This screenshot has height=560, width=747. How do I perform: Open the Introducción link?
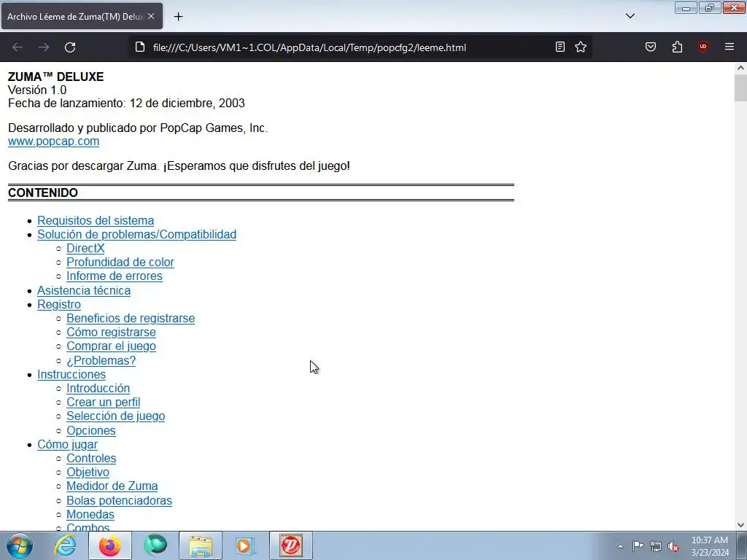[x=98, y=388]
